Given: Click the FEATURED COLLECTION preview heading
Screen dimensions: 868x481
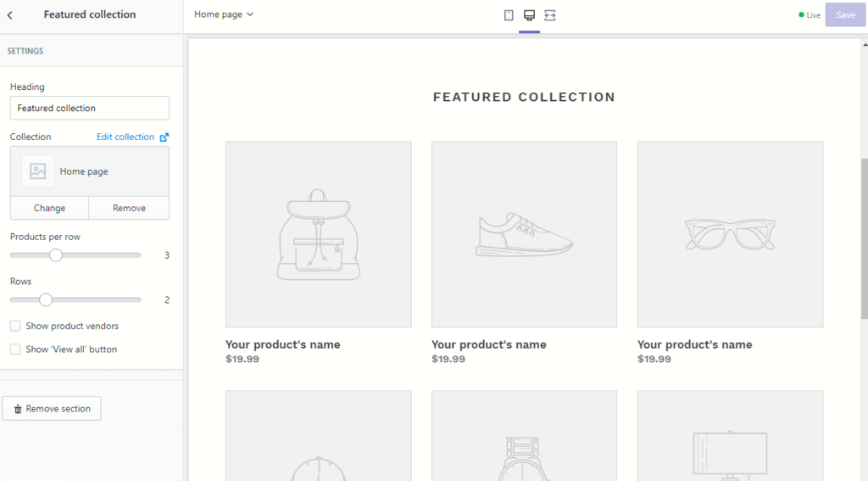Looking at the screenshot, I should (524, 97).
